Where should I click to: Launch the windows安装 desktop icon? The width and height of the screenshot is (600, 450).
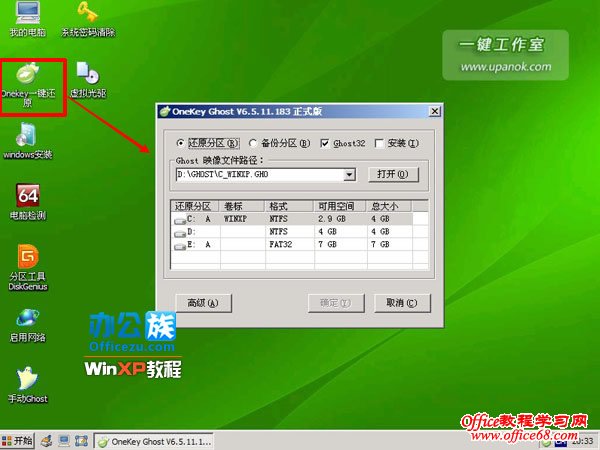[x=28, y=141]
